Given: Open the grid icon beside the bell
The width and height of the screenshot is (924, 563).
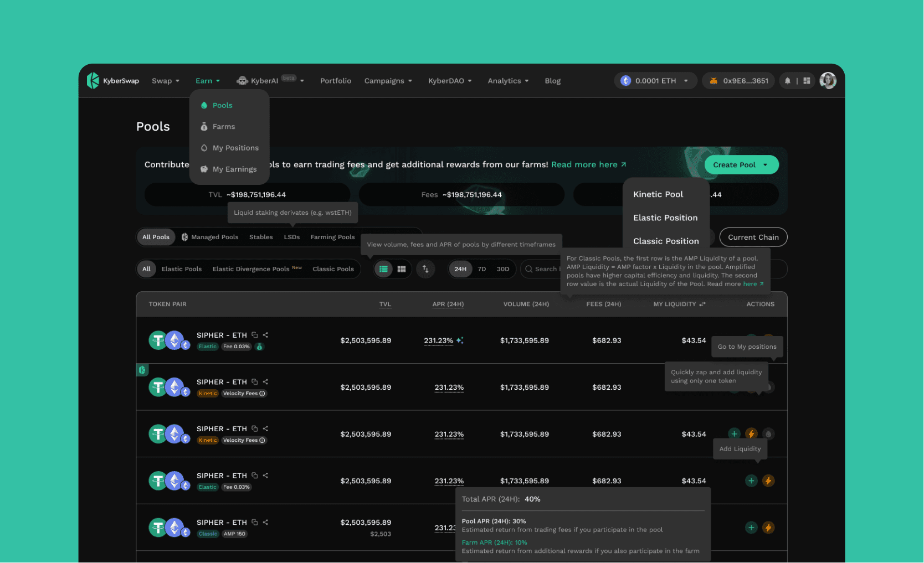Looking at the screenshot, I should 807,81.
